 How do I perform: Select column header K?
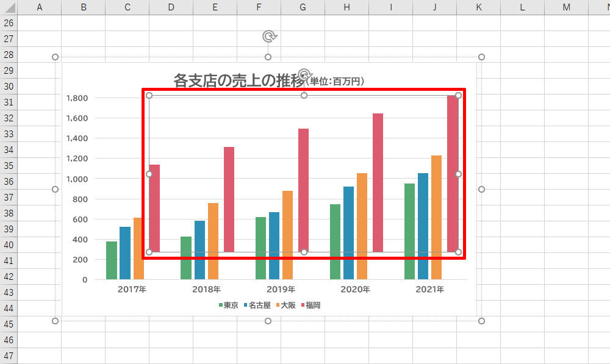point(478,7)
